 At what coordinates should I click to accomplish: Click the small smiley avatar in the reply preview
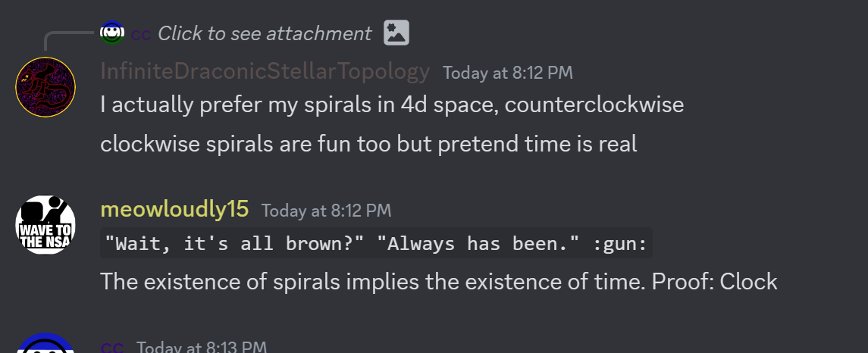tap(112, 33)
